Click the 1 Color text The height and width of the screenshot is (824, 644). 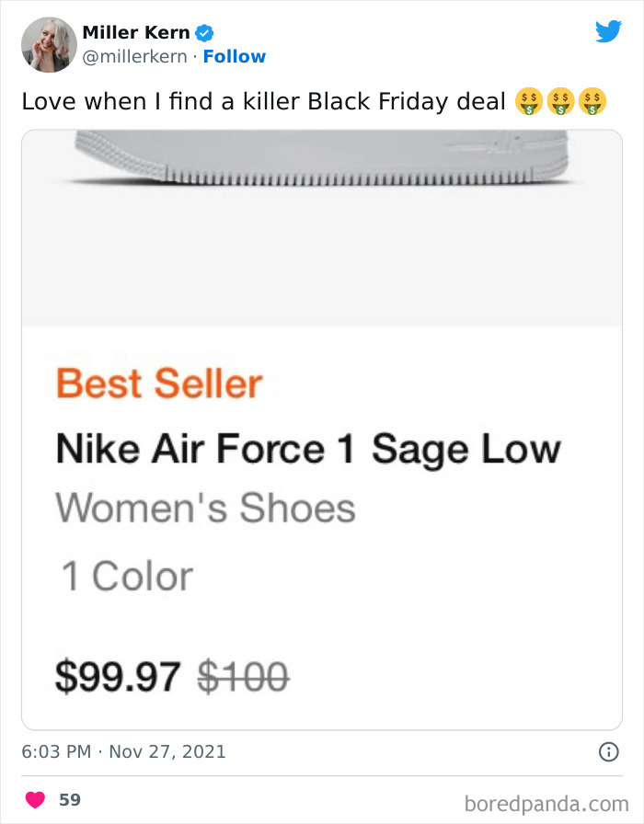point(127,577)
